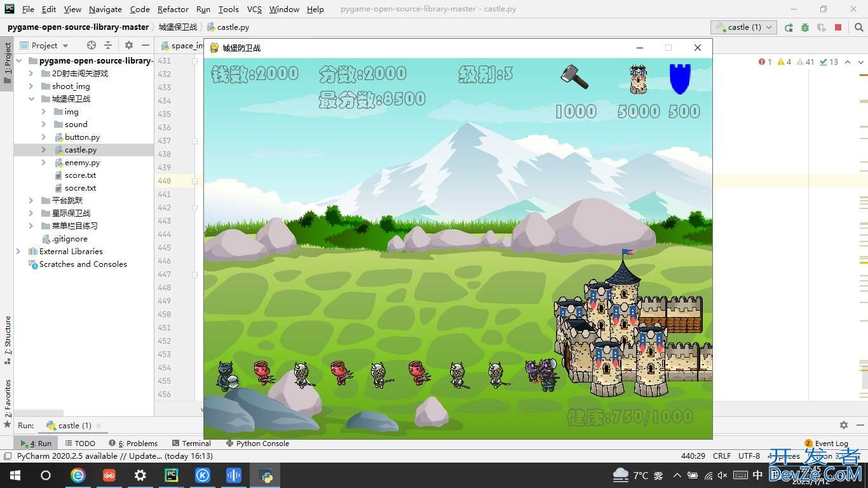Open the Project view selector dropdown
The image size is (868, 488).
44,45
